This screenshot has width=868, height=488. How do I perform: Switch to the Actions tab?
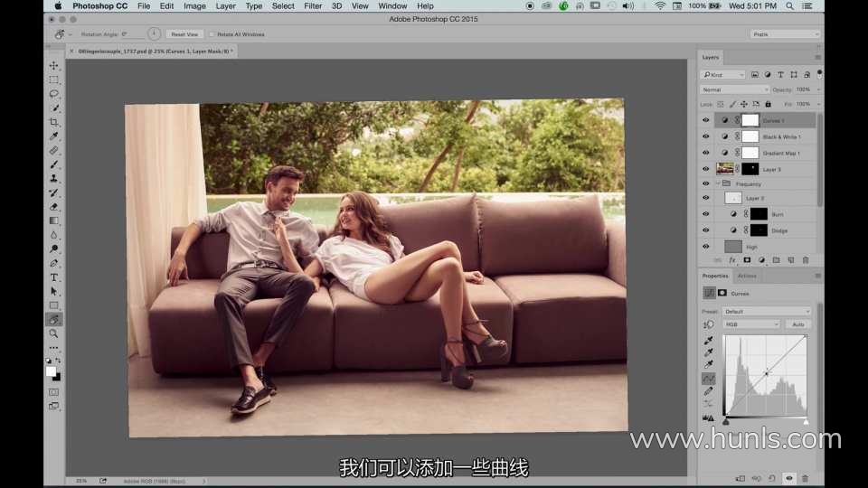click(x=747, y=276)
